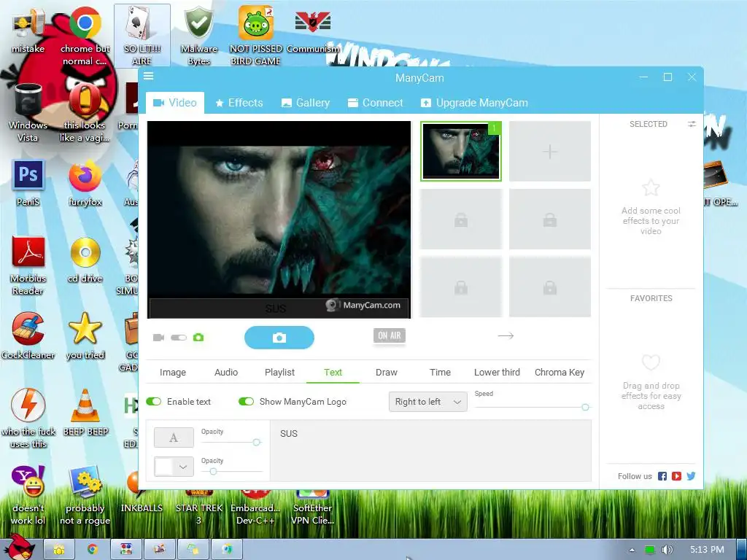Open the 'SO LIT!!! AIRE' solitaire icon
Viewport: 747px width, 560px height.
coord(142,36)
